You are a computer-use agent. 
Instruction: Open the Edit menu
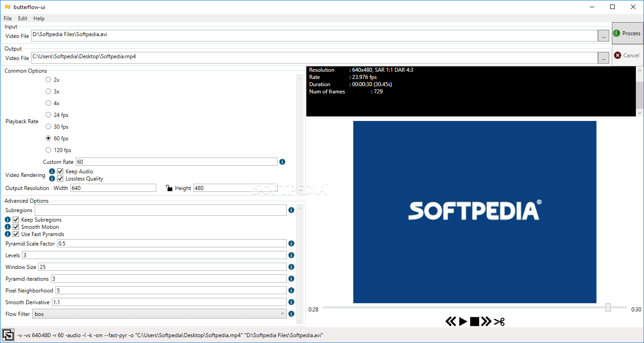(x=23, y=19)
